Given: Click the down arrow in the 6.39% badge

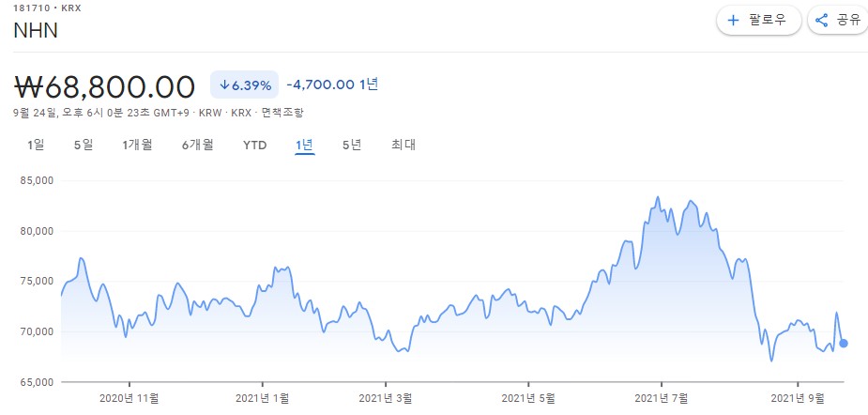Looking at the screenshot, I should (224, 85).
